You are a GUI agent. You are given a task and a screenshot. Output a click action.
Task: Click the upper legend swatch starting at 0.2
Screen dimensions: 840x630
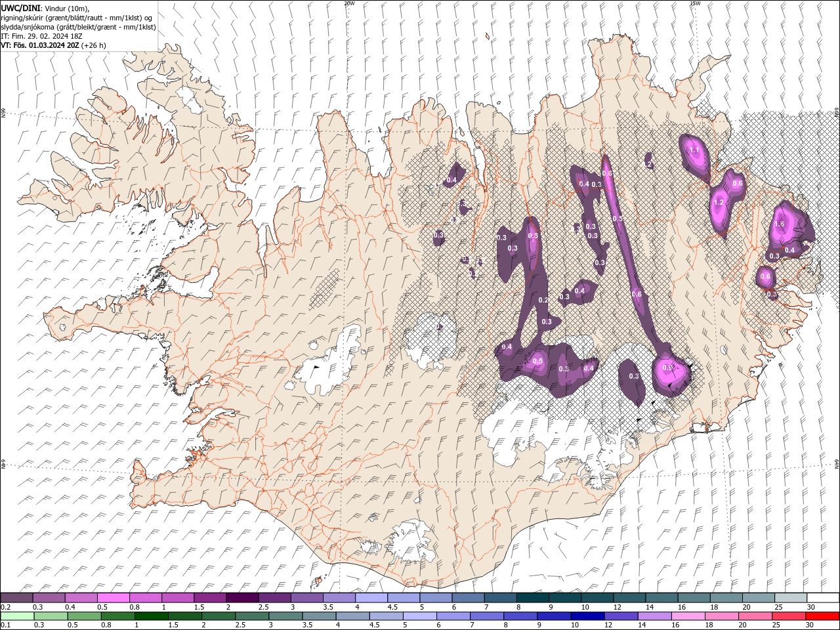click(x=16, y=598)
